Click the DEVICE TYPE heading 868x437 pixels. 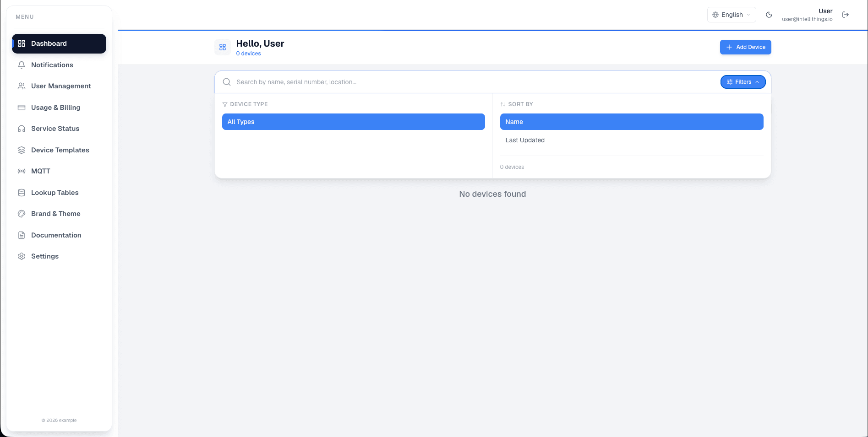[x=249, y=104]
